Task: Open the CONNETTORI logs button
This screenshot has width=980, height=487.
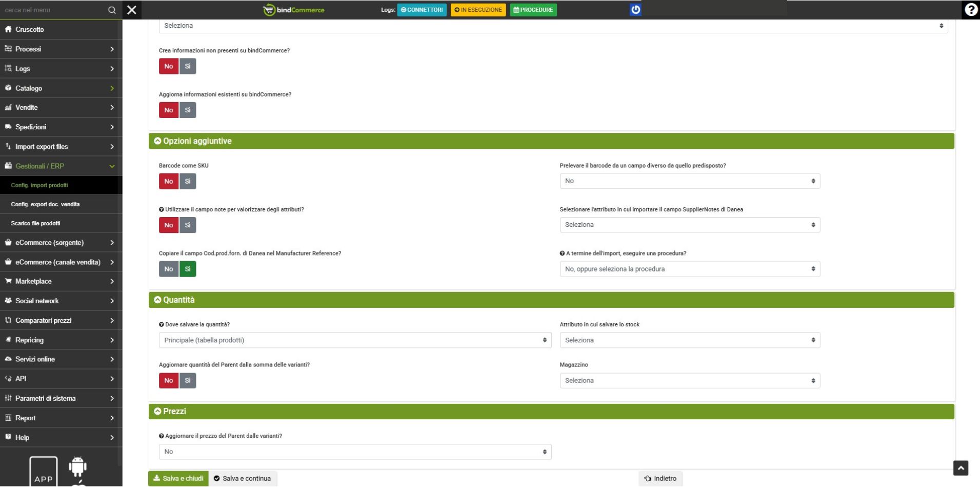Action: pyautogui.click(x=422, y=10)
